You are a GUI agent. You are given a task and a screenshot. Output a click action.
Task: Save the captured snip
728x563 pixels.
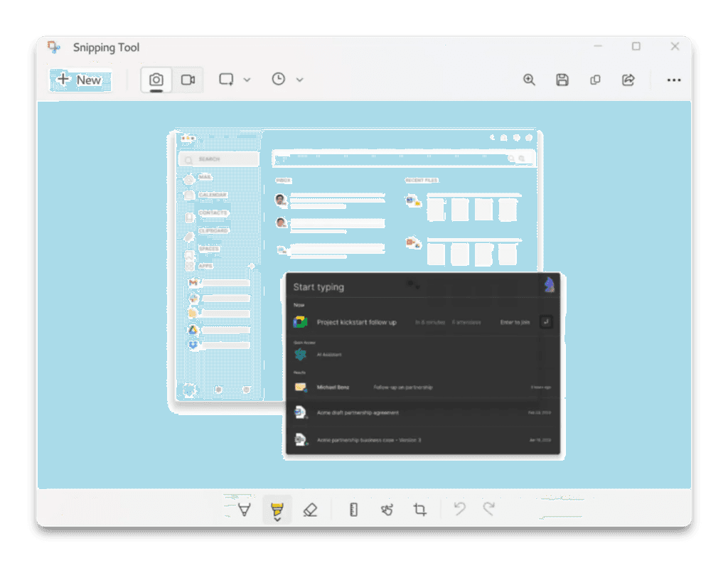click(x=562, y=80)
